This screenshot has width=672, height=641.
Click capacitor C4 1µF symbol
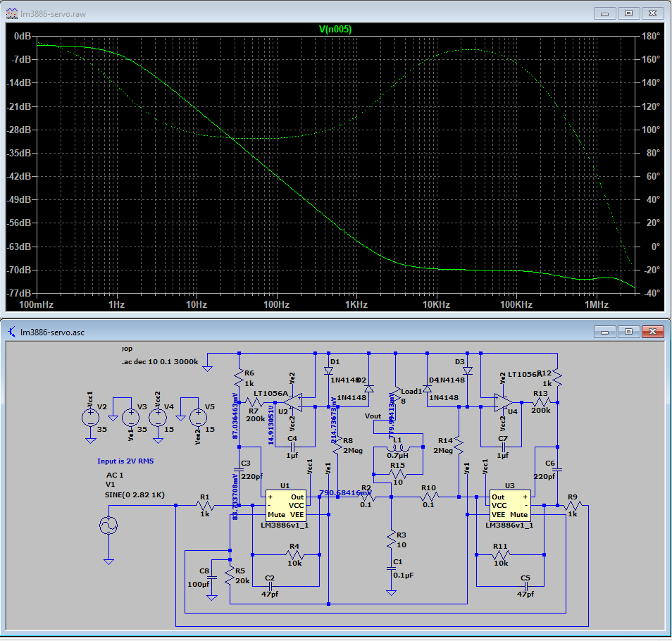[x=293, y=447]
